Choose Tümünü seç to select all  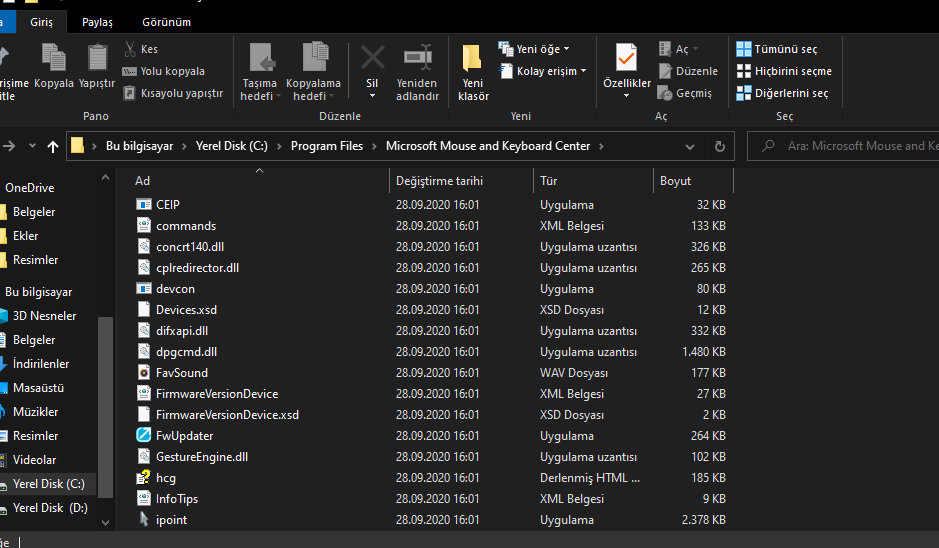[776, 49]
